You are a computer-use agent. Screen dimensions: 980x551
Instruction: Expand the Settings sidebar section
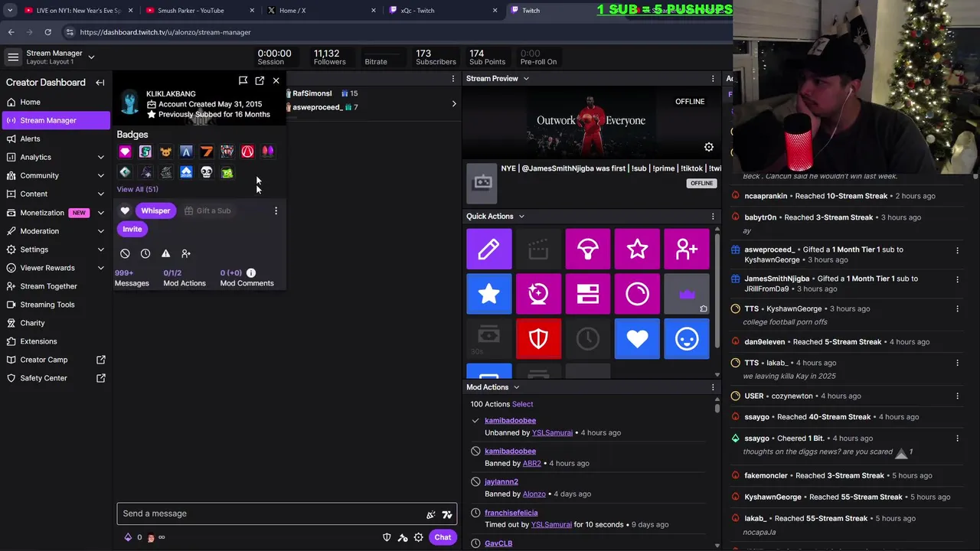click(x=100, y=249)
